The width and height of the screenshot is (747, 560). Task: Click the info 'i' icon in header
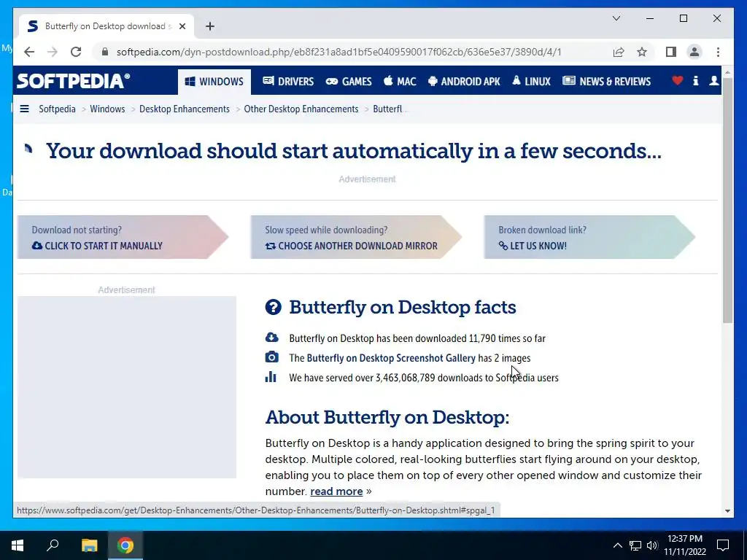695,81
